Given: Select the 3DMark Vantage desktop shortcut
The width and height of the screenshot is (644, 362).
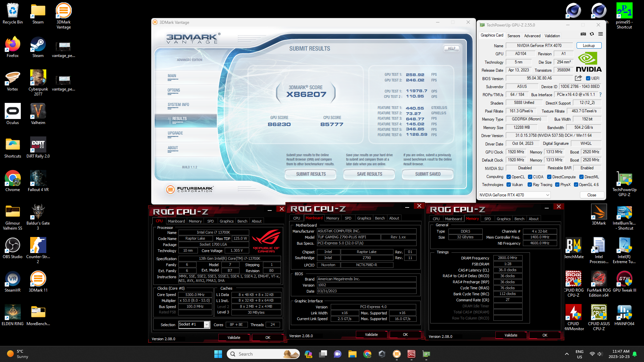Looking at the screenshot, I should pyautogui.click(x=64, y=16).
